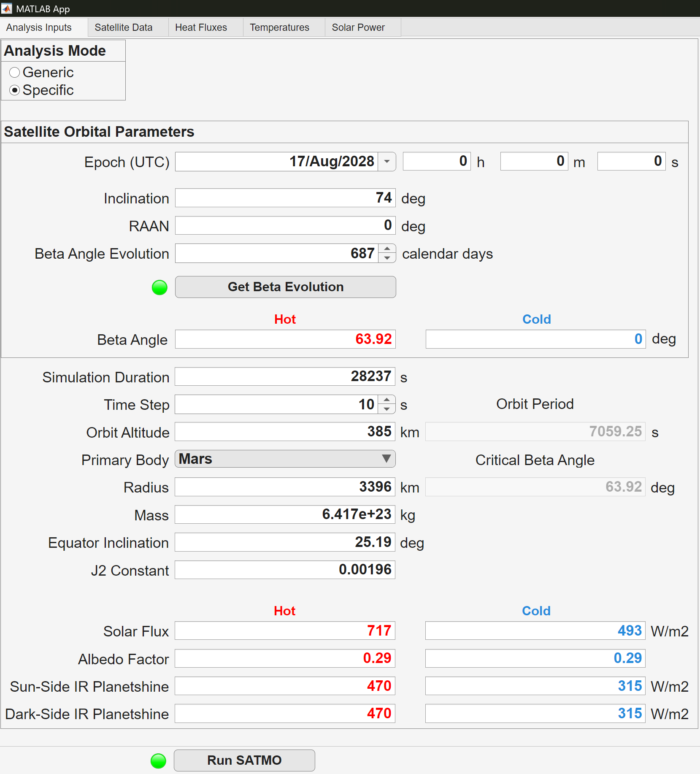Click the MATLAB logo icon in title bar
The image size is (700, 774).
(7, 8)
